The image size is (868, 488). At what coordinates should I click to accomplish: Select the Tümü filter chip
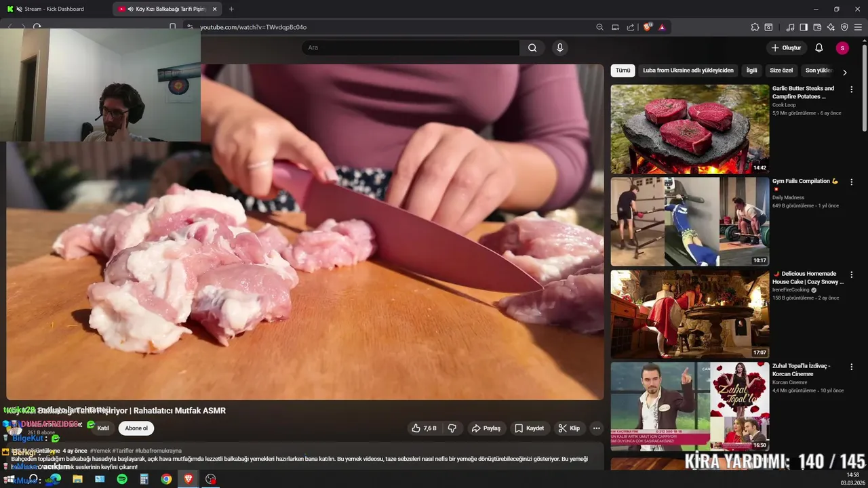(623, 70)
